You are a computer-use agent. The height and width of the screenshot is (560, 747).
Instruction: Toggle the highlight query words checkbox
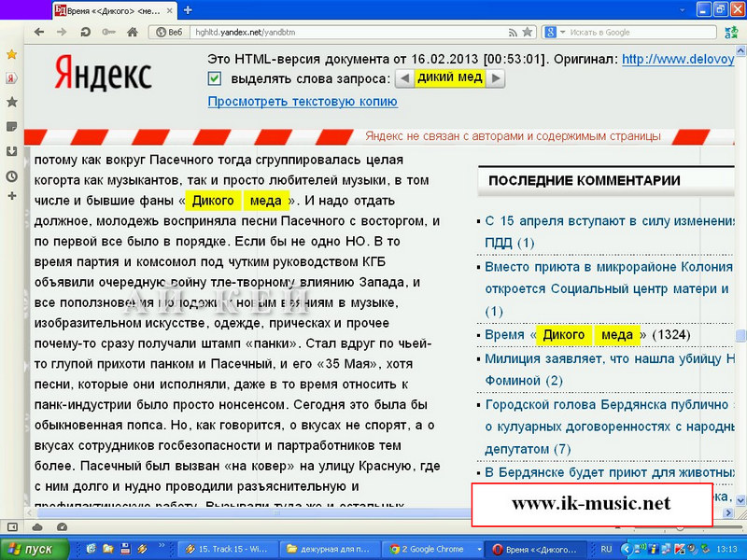[216, 79]
